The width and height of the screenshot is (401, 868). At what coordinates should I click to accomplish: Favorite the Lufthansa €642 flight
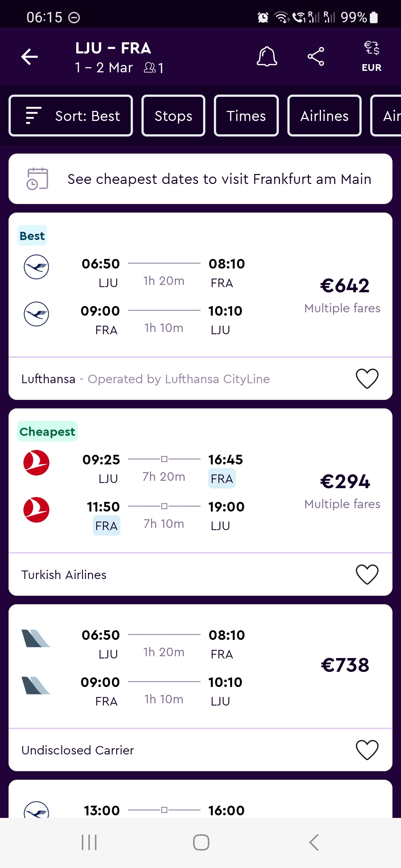coord(367,379)
